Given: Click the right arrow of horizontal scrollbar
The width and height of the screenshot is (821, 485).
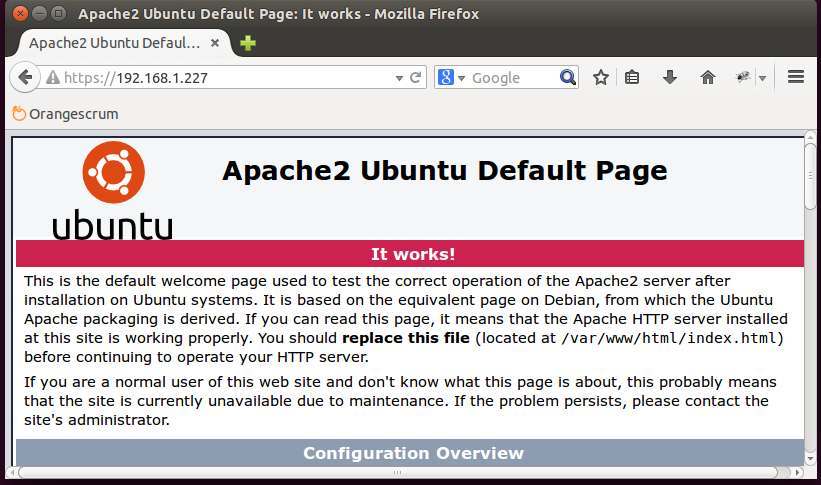Looking at the screenshot, I should [798, 472].
